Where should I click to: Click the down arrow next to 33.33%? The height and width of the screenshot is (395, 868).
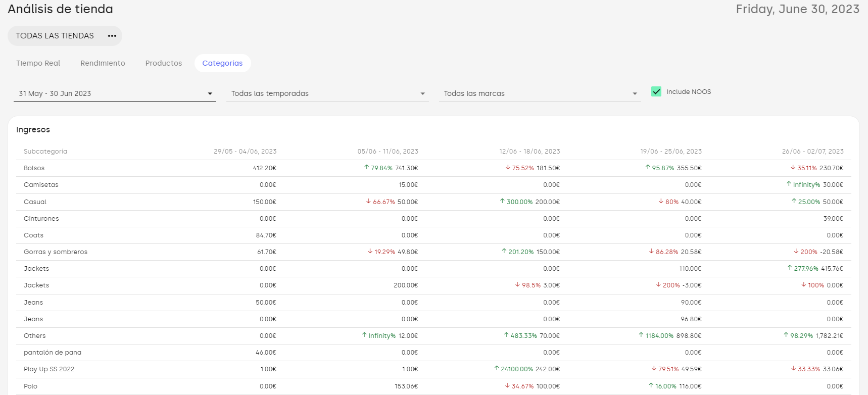pyautogui.click(x=793, y=368)
